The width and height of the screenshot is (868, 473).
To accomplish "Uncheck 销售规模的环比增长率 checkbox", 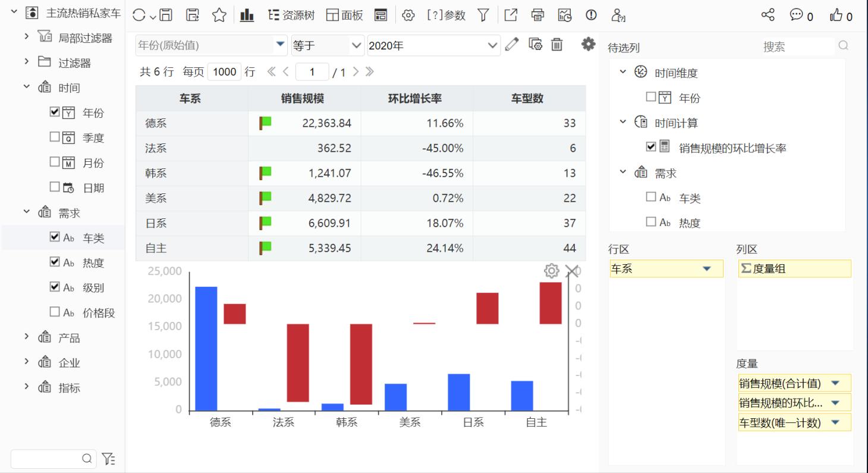I will point(651,147).
